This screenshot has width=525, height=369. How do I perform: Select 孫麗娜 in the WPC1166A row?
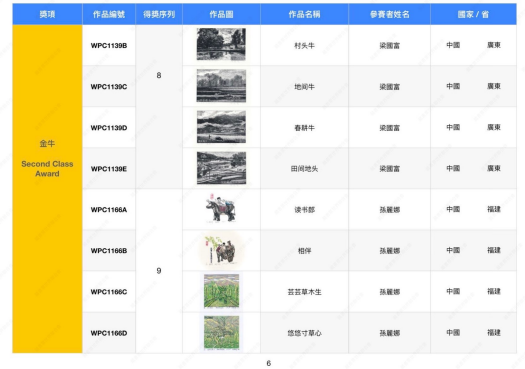pyautogui.click(x=389, y=210)
